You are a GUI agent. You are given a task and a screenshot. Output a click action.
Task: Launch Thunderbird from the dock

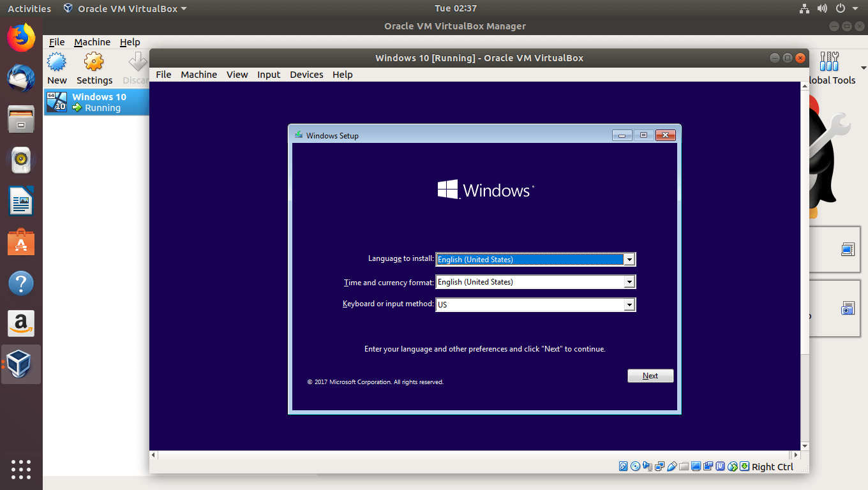pyautogui.click(x=21, y=78)
